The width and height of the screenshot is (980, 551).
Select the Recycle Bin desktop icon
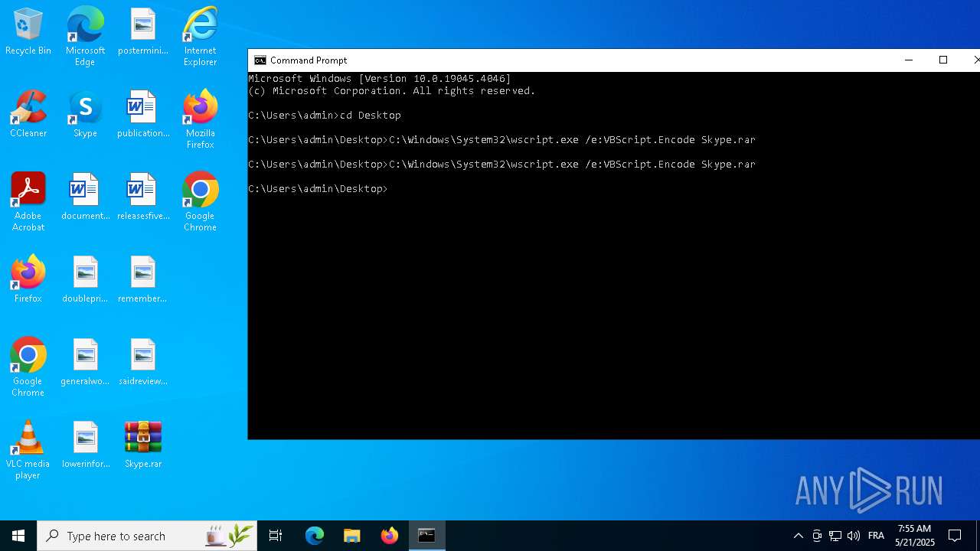pos(28,32)
